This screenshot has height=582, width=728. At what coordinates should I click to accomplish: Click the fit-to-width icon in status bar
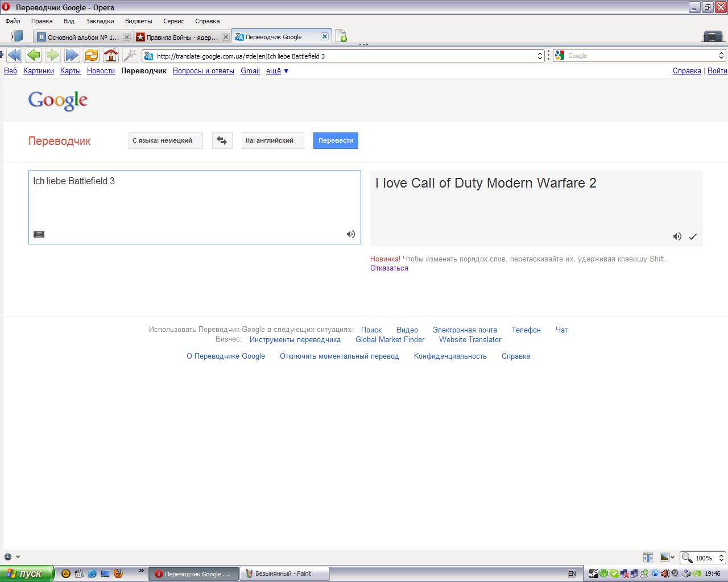tap(648, 558)
